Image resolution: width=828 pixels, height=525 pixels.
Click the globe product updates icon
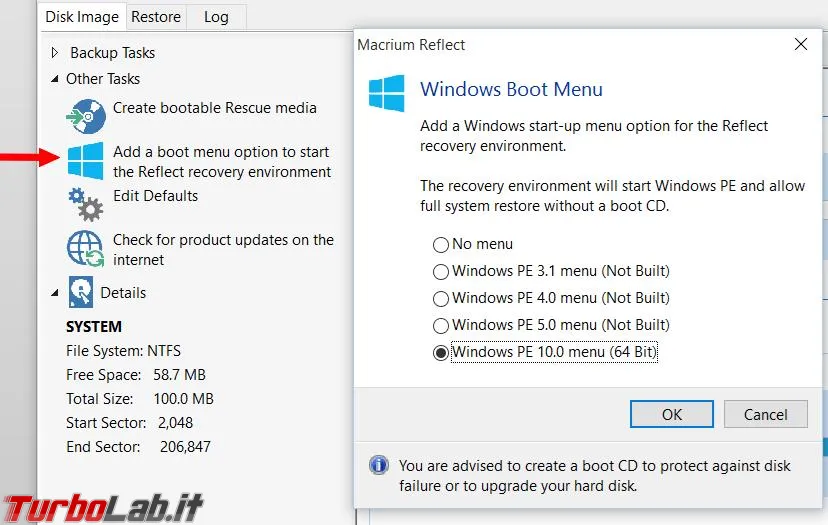86,249
